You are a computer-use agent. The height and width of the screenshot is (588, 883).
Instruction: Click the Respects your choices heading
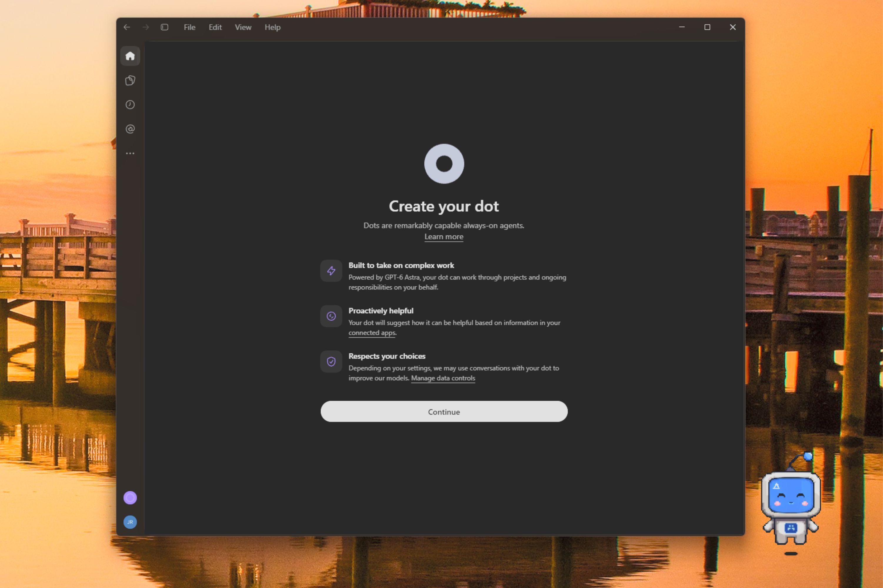click(x=387, y=356)
